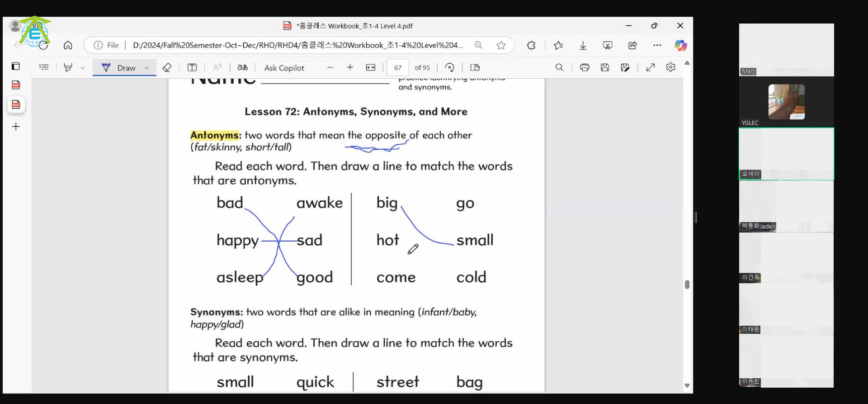Select the first PDF tab in vertical tabs

(x=16, y=85)
